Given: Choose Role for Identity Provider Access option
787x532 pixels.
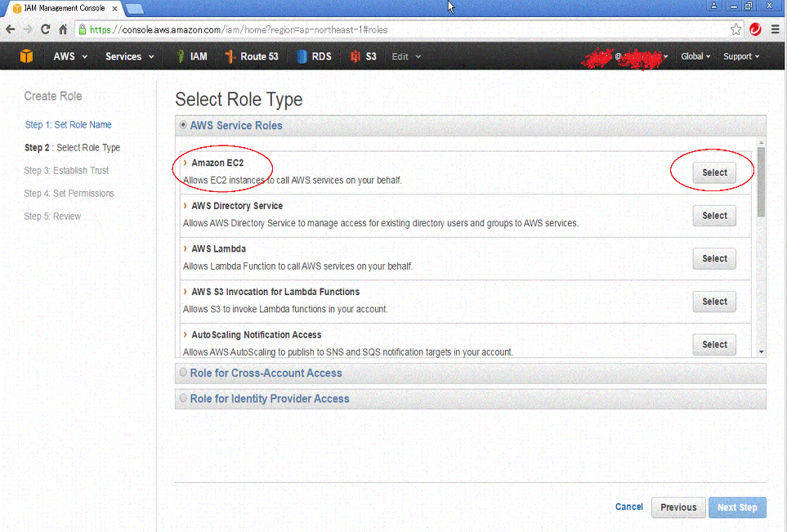Looking at the screenshot, I should (184, 399).
